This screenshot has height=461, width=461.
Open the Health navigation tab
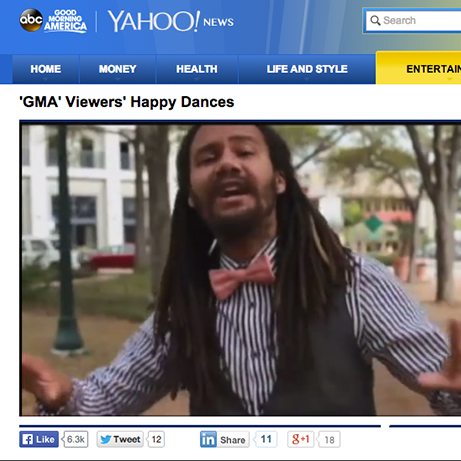coord(197,69)
